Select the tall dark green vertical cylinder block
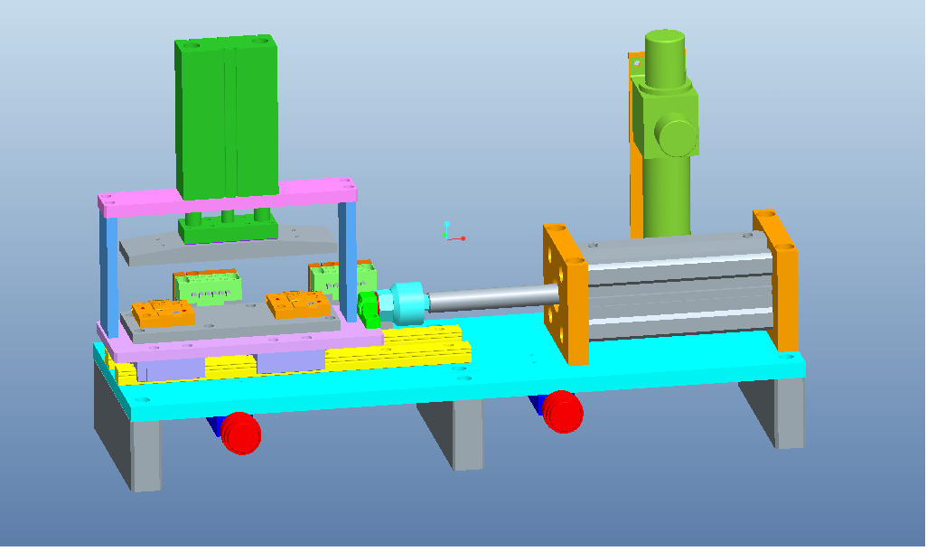 point(226,117)
